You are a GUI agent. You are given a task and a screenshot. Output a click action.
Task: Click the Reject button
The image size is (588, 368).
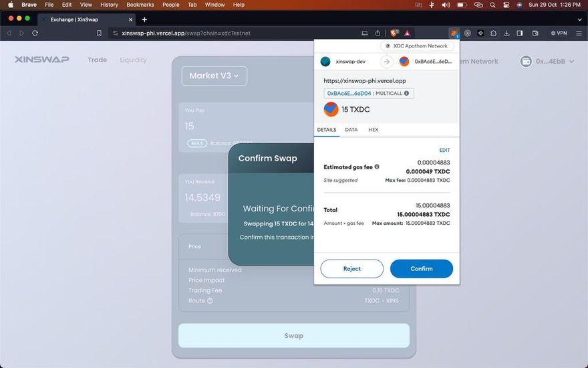[x=351, y=269]
